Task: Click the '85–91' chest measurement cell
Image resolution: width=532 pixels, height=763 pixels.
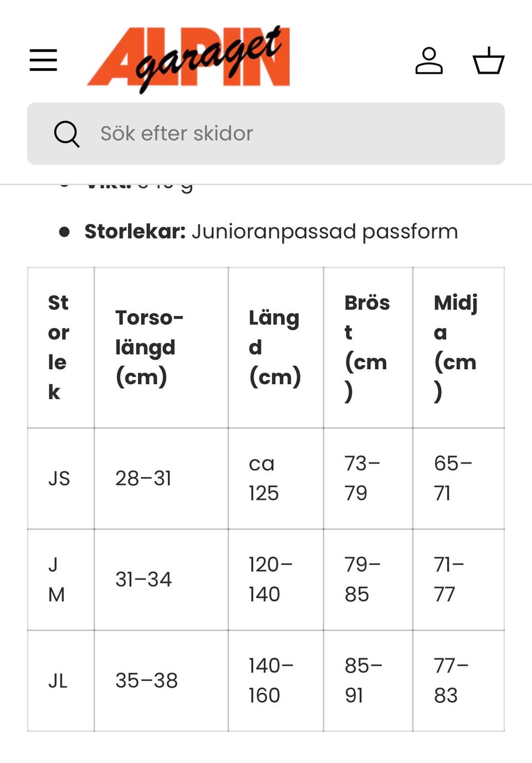Action: tap(363, 680)
